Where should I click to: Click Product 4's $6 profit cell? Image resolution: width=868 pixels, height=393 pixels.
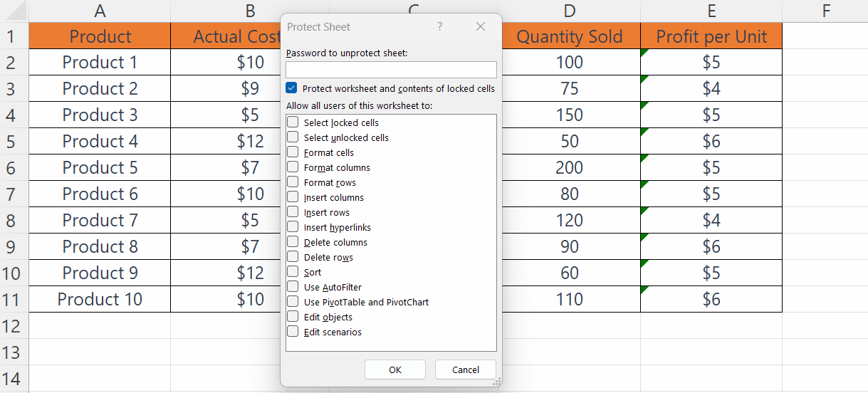711,142
